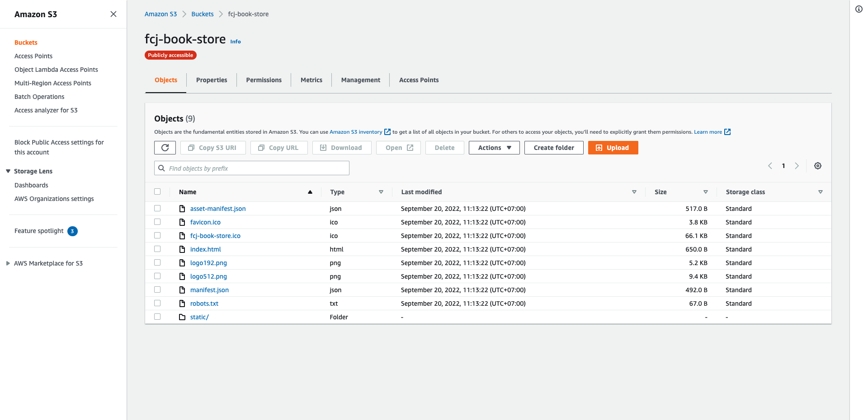
Task: Click the Amazon S3 inventory link
Action: pyautogui.click(x=356, y=132)
